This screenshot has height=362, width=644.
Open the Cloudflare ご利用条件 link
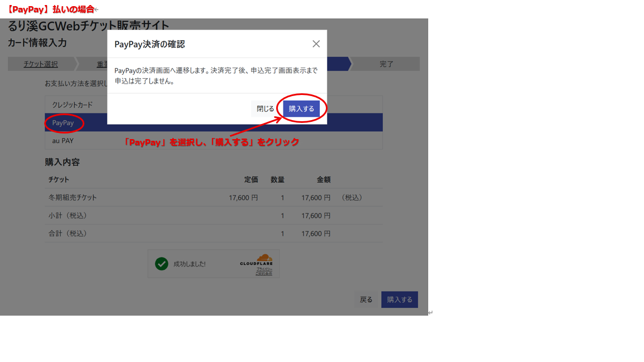click(x=264, y=274)
